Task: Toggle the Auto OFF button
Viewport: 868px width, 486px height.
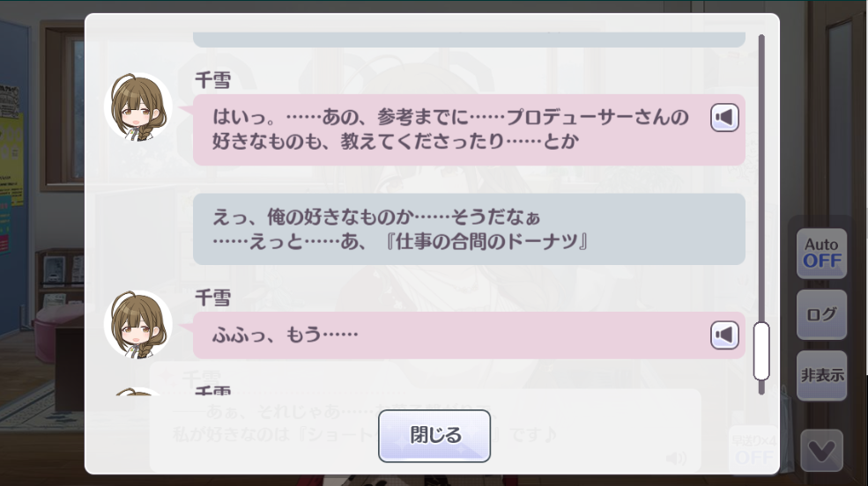Action: point(821,254)
